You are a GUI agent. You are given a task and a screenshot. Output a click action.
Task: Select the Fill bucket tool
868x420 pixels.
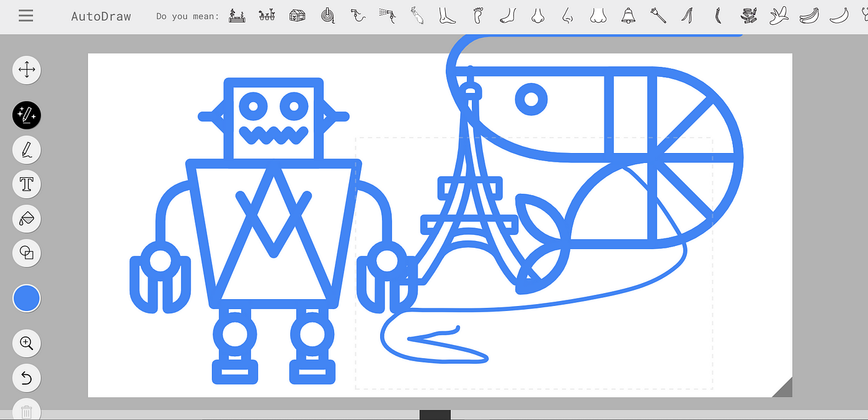point(27,219)
